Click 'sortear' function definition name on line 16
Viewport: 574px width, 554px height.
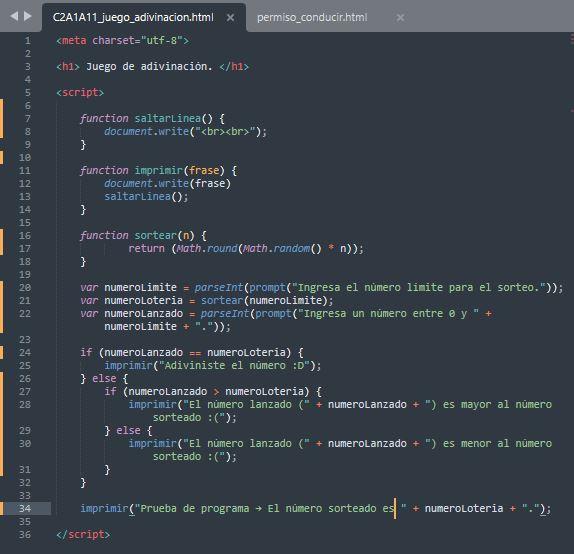point(156,235)
